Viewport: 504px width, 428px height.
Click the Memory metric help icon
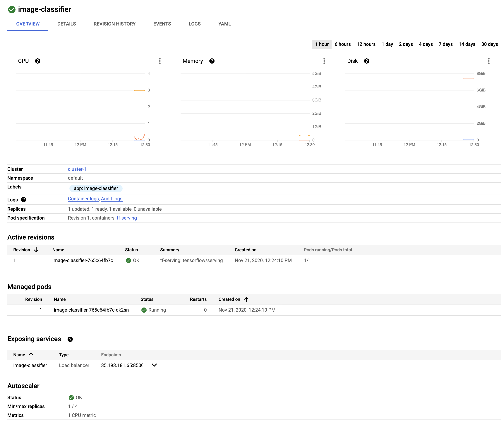[x=212, y=61]
